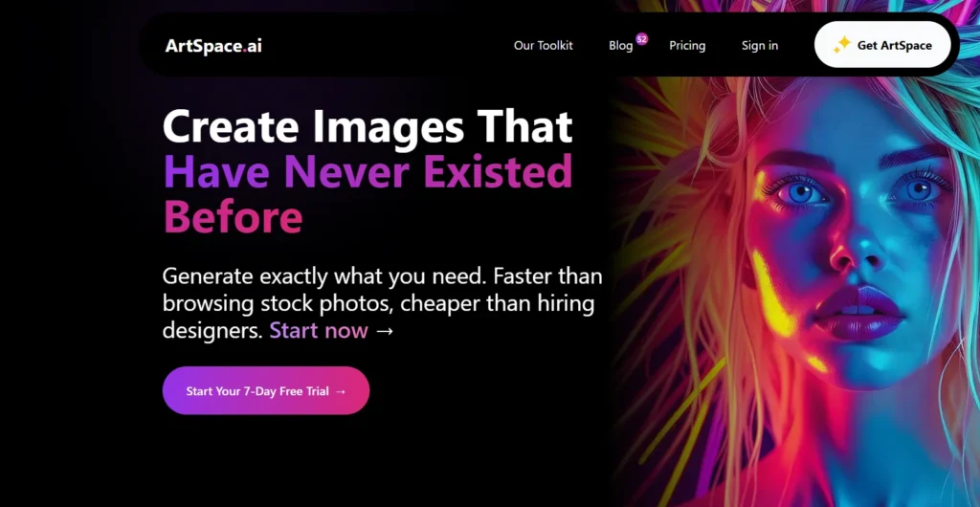Click the 52 badge beside Blog

(641, 38)
